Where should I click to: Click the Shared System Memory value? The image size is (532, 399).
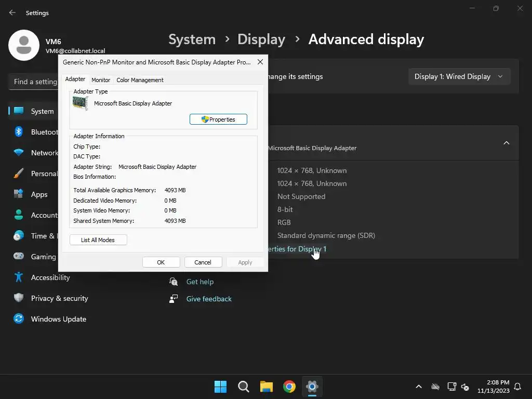click(175, 221)
